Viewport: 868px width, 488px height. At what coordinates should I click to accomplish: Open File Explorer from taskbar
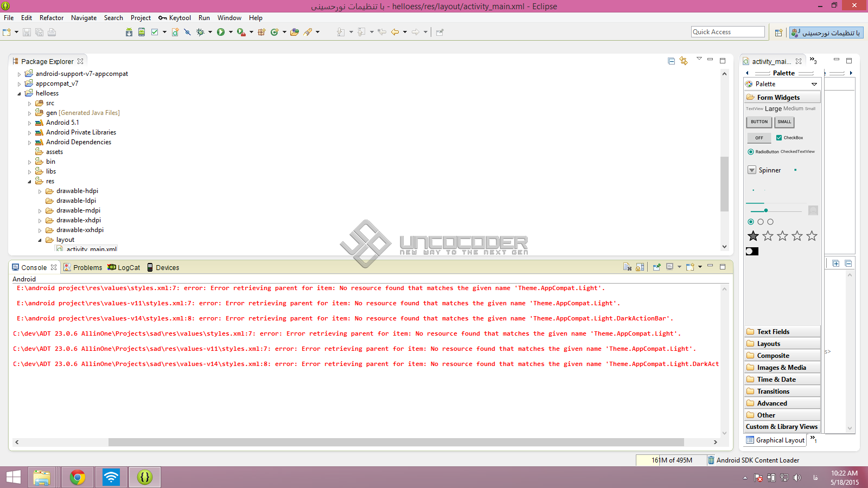pyautogui.click(x=42, y=477)
